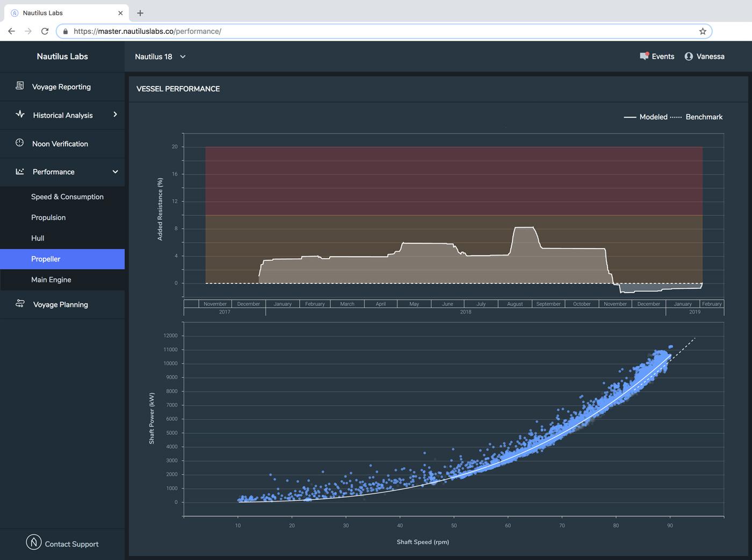Open Voyage Planning section
The height and width of the screenshot is (560, 752).
(x=62, y=304)
